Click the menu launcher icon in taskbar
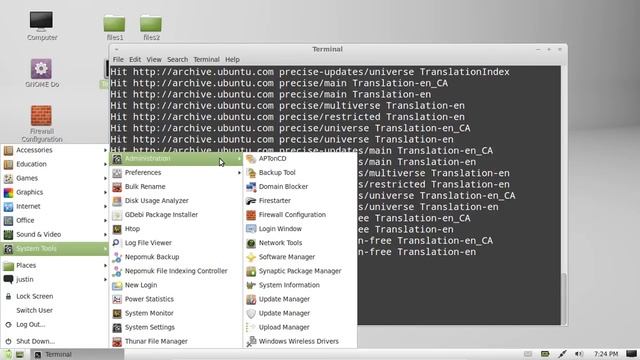 [x=7, y=354]
